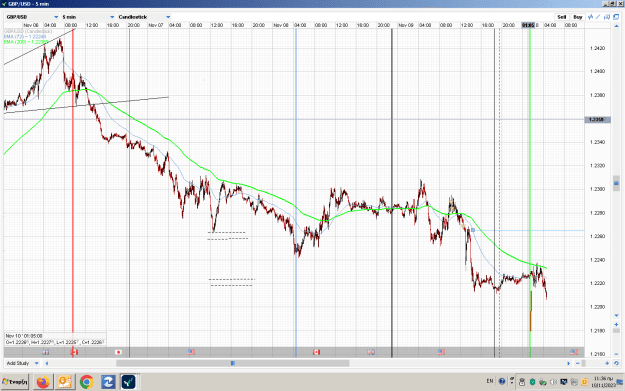
Task: Switch to the trading platform taskbar icon
Action: click(x=129, y=382)
